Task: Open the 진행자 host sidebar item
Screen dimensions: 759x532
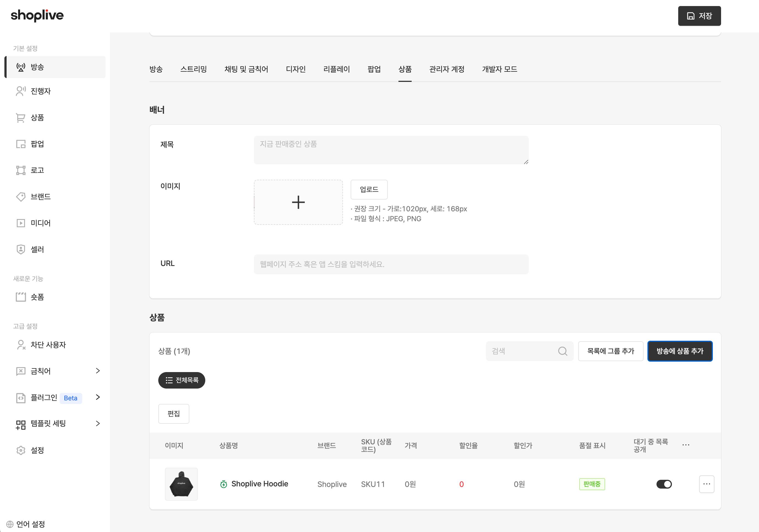Action: [x=55, y=91]
